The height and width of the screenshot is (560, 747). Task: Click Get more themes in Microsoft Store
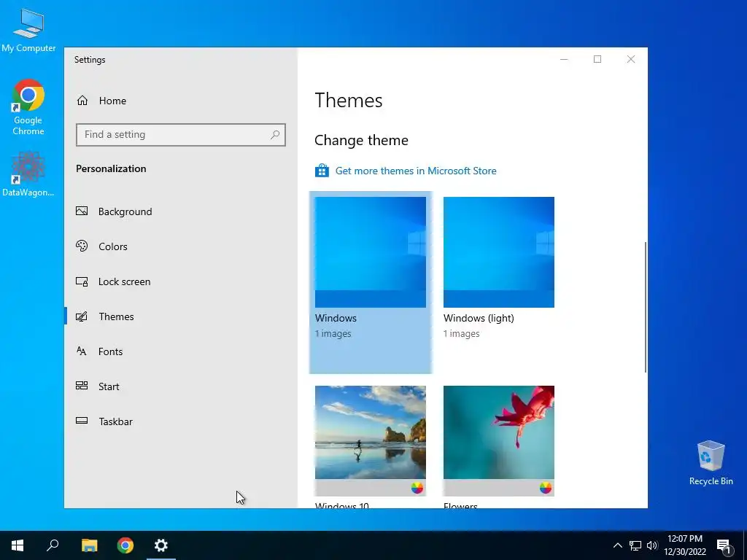click(415, 171)
